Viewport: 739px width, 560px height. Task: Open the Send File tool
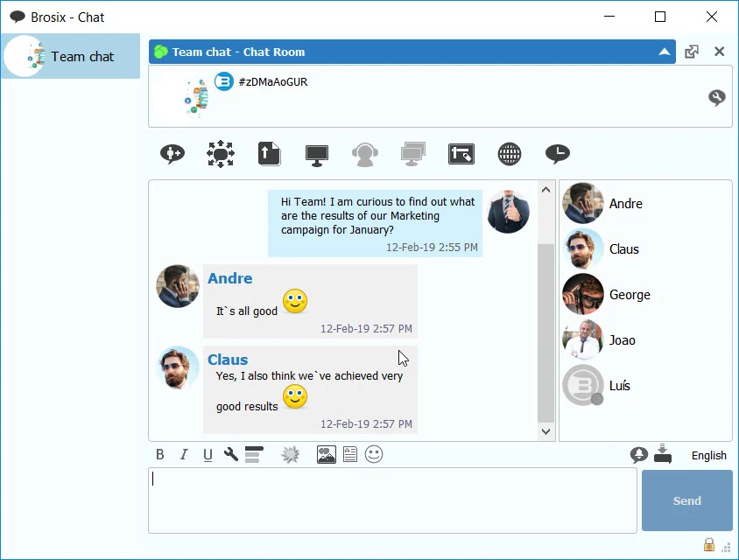pos(269,154)
